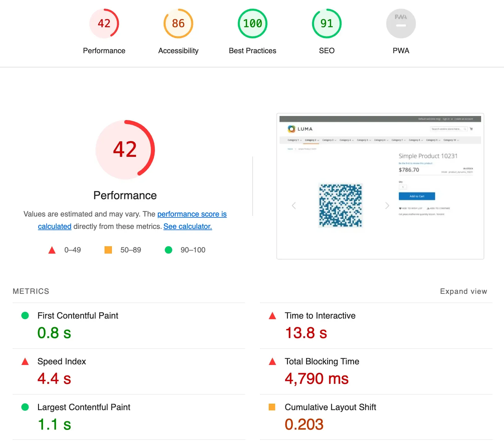Expand the Total Blocking Time metric
Image resolution: width=504 pixels, height=446 pixels.
tap(322, 361)
